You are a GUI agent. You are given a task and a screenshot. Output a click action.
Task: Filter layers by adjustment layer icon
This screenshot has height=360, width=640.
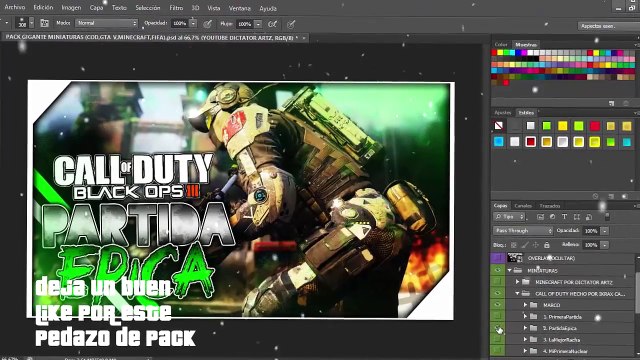552,217
